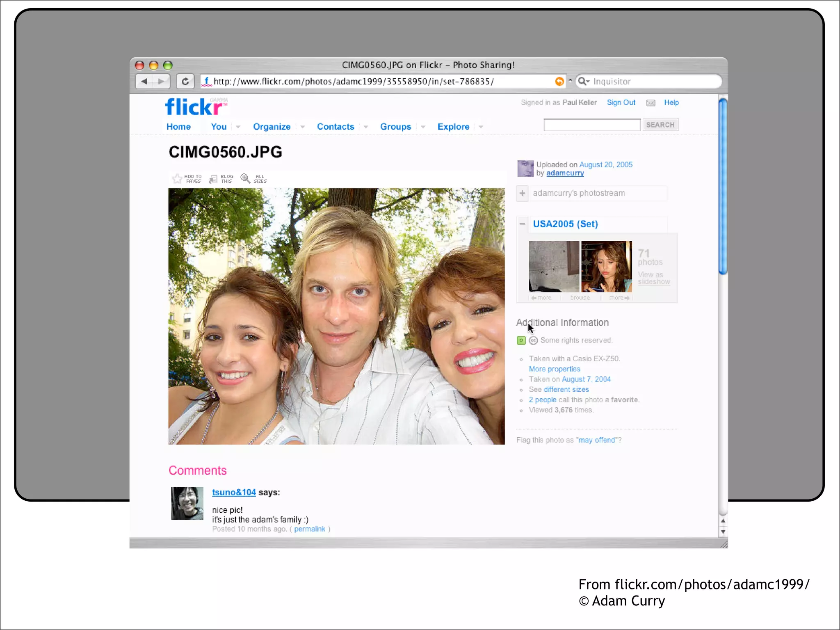Viewport: 840px width, 630px height.
Task: Click the Blog This icon
Action: click(x=213, y=179)
